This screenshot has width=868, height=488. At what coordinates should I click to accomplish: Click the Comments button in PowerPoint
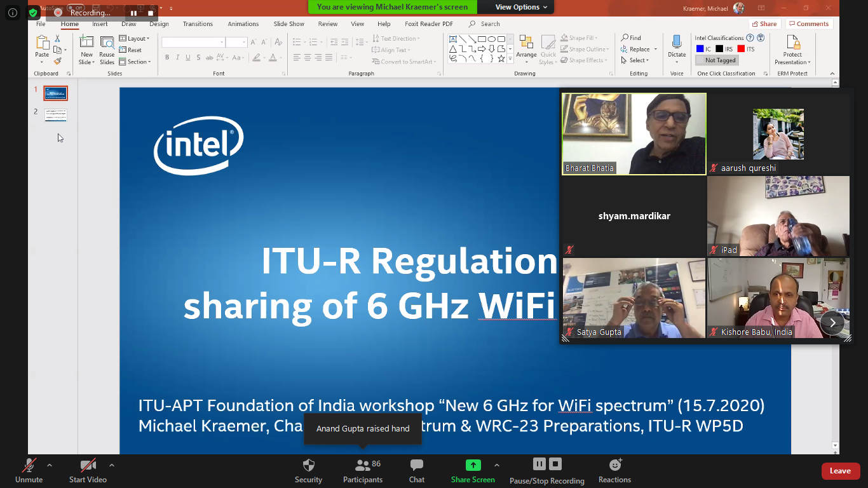click(809, 24)
